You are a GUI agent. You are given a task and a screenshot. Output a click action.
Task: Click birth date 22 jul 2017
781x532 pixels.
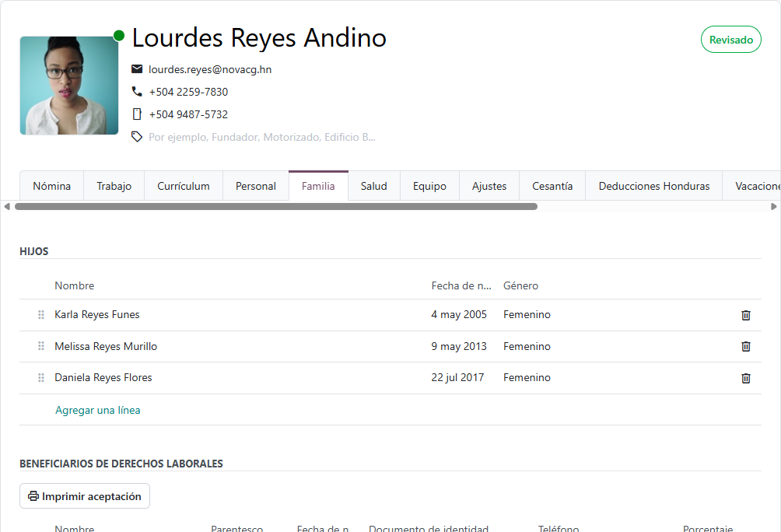[457, 377]
